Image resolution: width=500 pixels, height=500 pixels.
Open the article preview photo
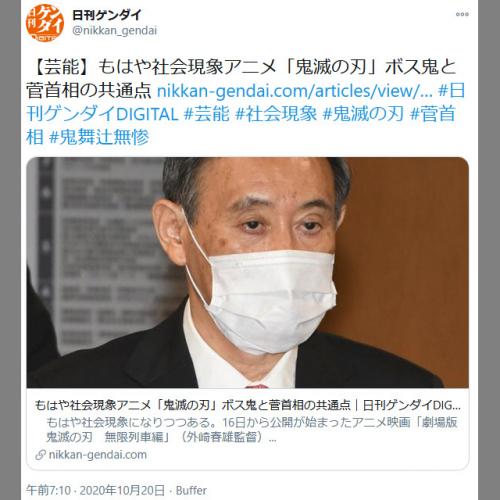[248, 272]
